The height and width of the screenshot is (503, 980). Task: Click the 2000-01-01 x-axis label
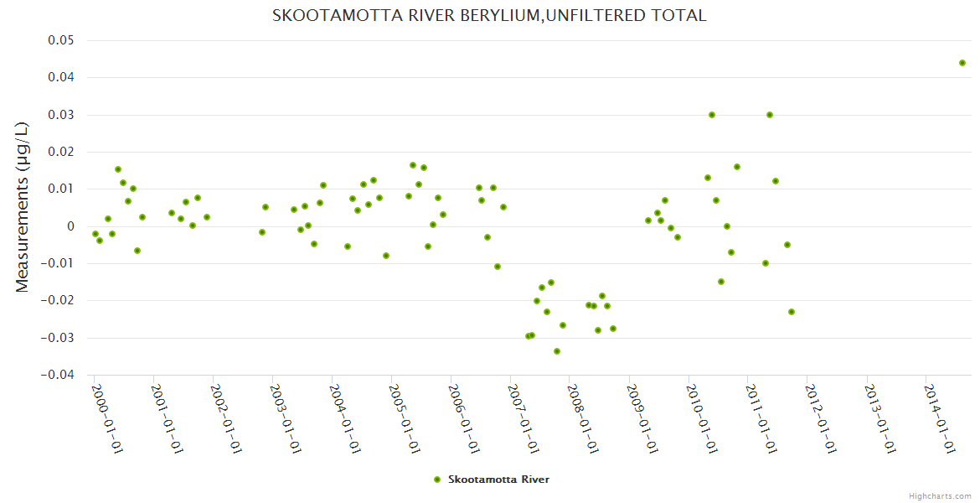(x=107, y=418)
